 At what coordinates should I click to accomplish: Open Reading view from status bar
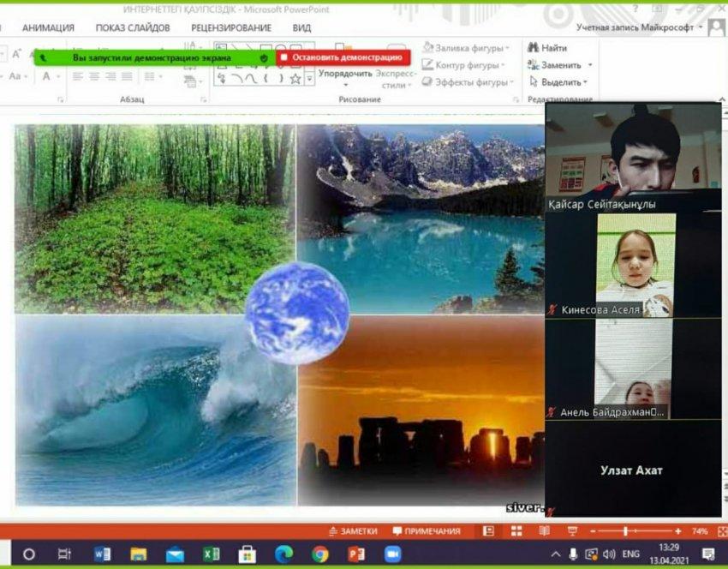pos(543,531)
